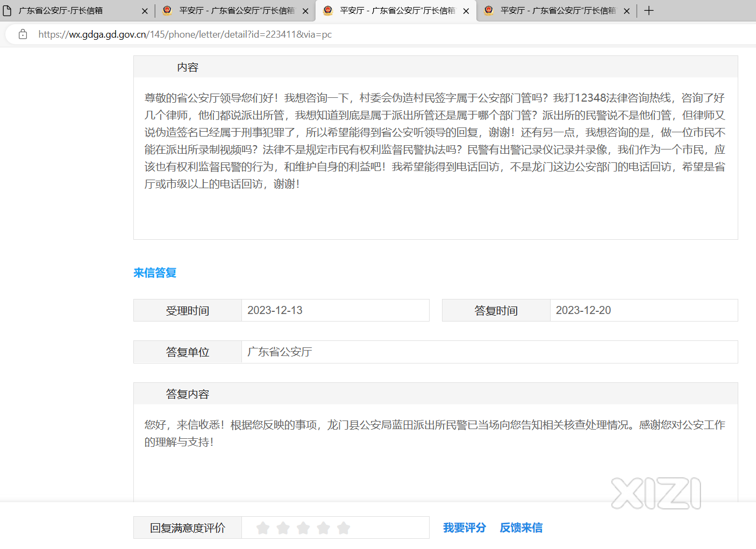Click the page icon on the first tab
The image size is (756, 549).
(7, 11)
